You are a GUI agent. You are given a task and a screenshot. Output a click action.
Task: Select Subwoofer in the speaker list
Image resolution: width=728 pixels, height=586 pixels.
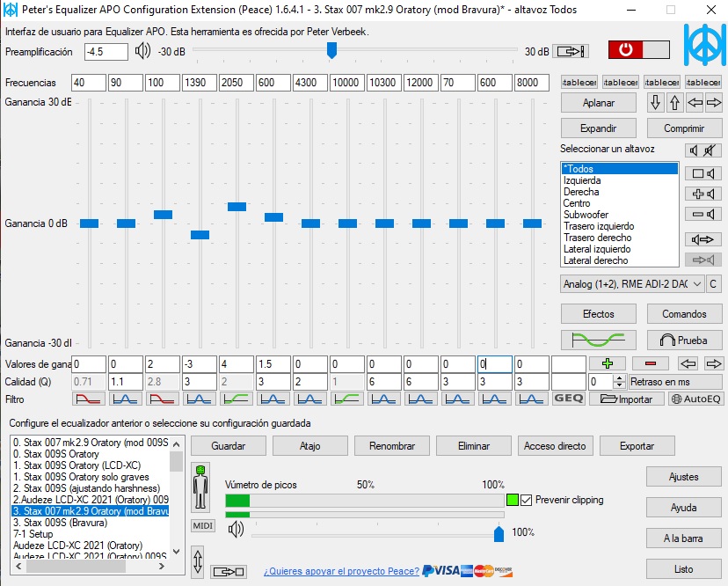tap(586, 215)
